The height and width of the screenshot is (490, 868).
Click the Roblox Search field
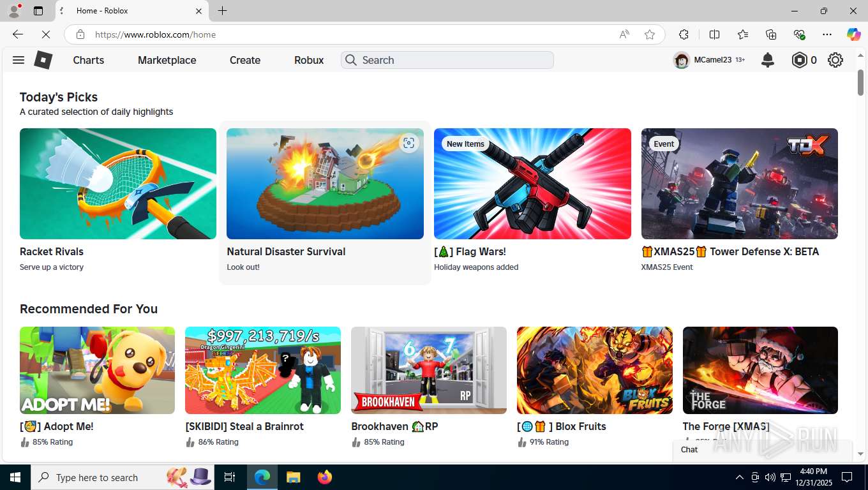point(447,60)
